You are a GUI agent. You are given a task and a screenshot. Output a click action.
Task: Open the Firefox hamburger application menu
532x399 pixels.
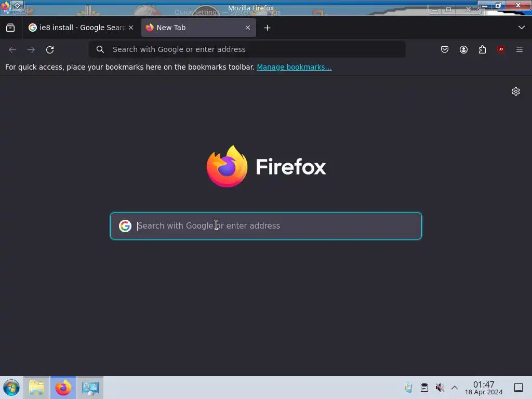coord(520,49)
